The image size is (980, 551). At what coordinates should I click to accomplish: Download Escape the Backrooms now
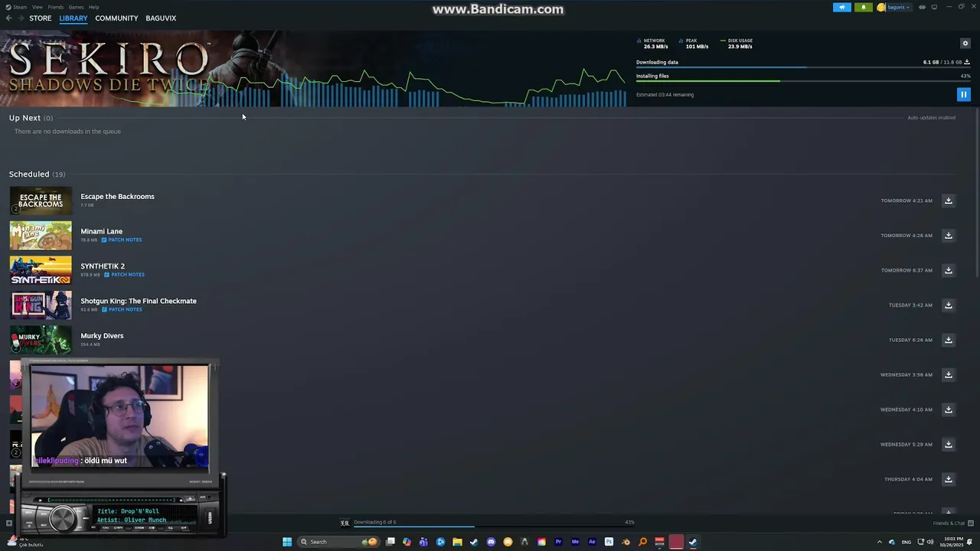coord(948,201)
